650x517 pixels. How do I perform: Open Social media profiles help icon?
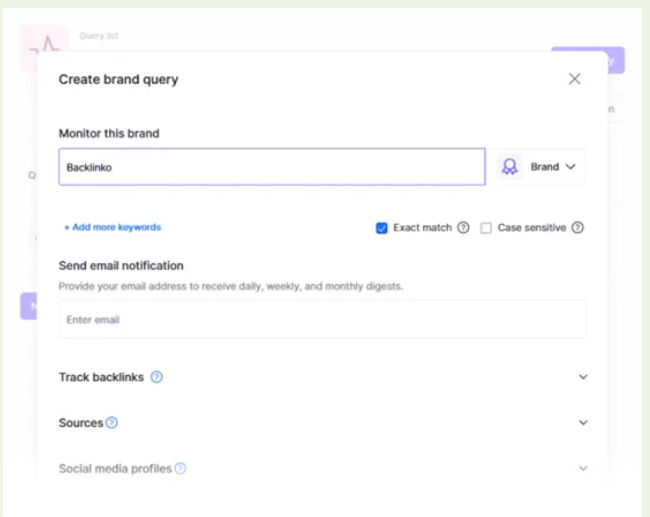coord(180,468)
